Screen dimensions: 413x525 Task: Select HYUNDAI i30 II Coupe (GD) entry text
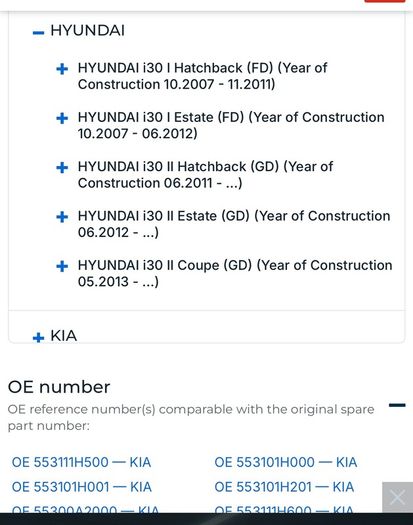(235, 273)
